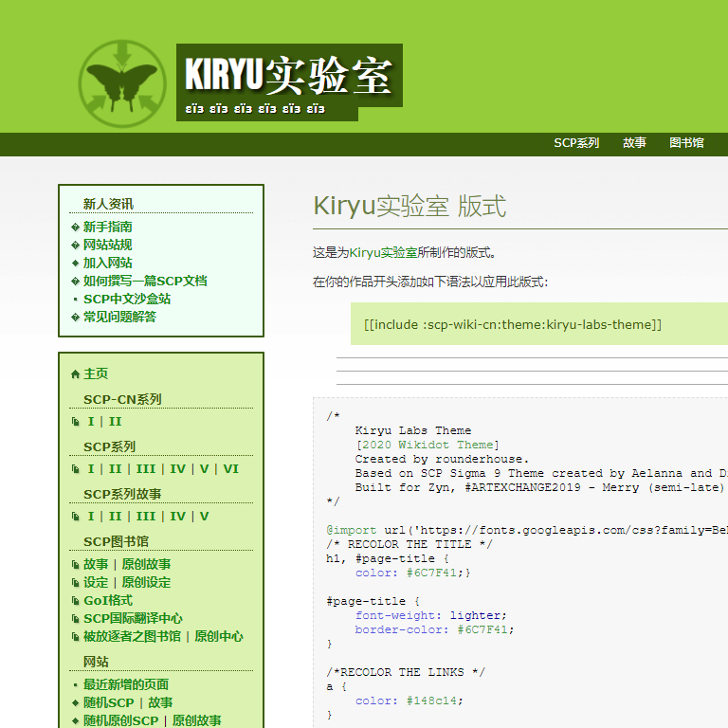Open the 新手指南 sidebar link

pos(107,227)
